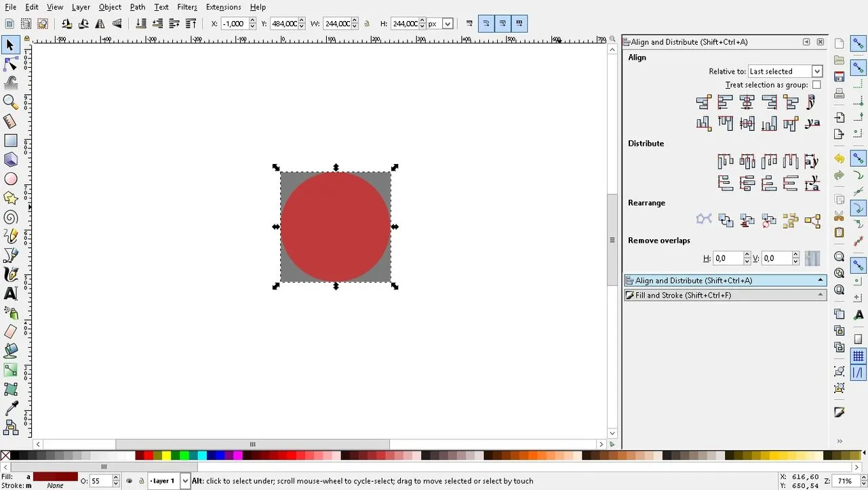The image size is (868, 490).
Task: Activate the Zoom magnifier tool
Action: click(10, 102)
